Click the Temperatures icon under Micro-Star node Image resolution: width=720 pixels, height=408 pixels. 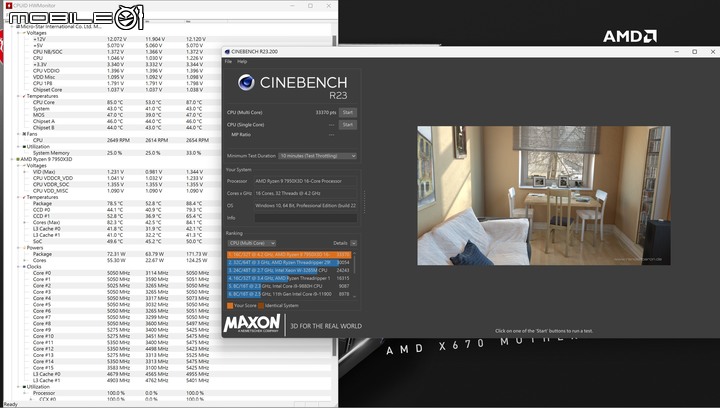tap(24, 96)
